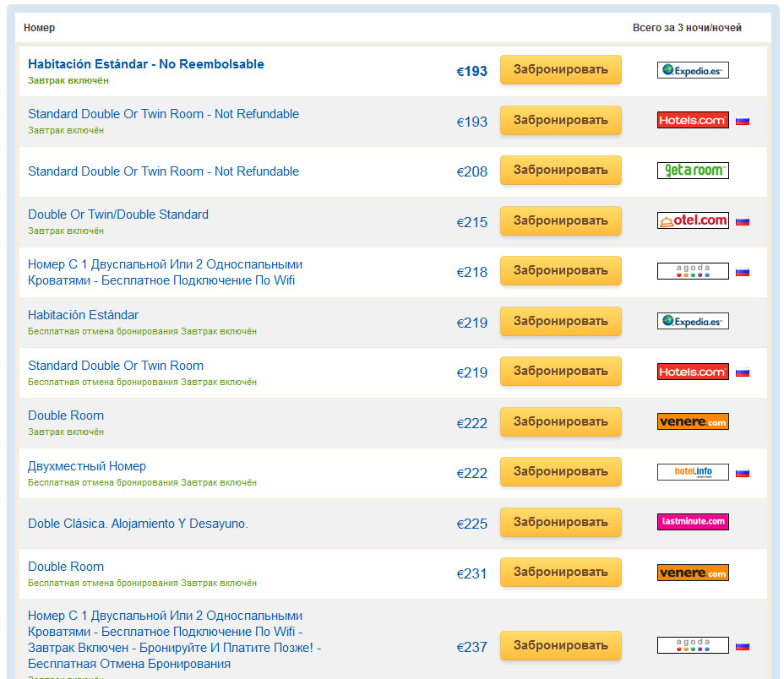Click the otel.com provider logo
The image size is (784, 679).
click(692, 221)
